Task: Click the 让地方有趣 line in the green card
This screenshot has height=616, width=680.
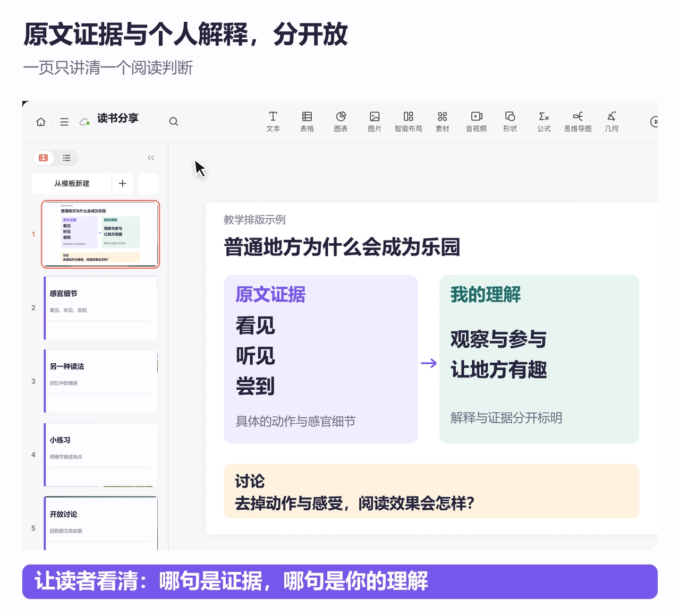Action: pyautogui.click(x=499, y=370)
